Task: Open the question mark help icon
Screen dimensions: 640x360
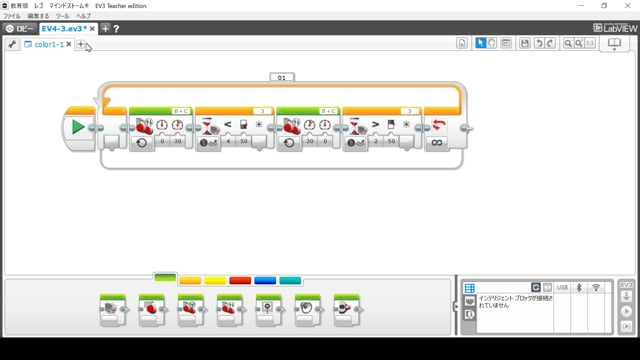Action: pyautogui.click(x=116, y=29)
